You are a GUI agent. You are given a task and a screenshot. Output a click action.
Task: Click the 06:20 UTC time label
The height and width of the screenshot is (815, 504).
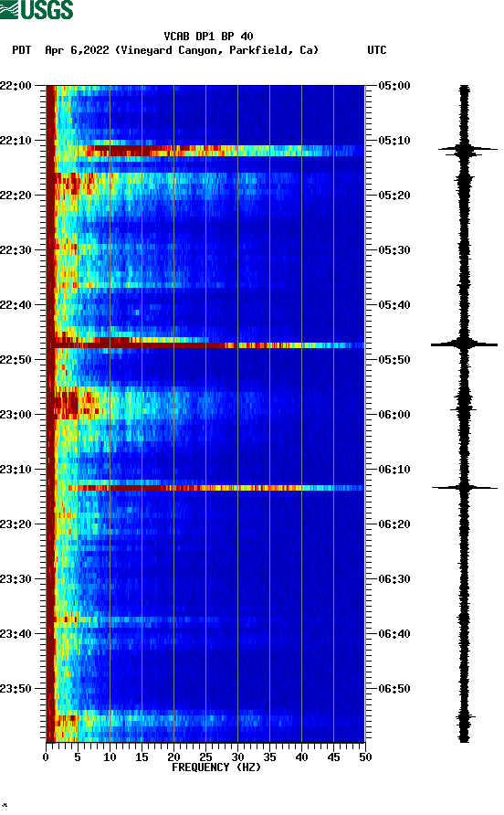click(x=394, y=524)
